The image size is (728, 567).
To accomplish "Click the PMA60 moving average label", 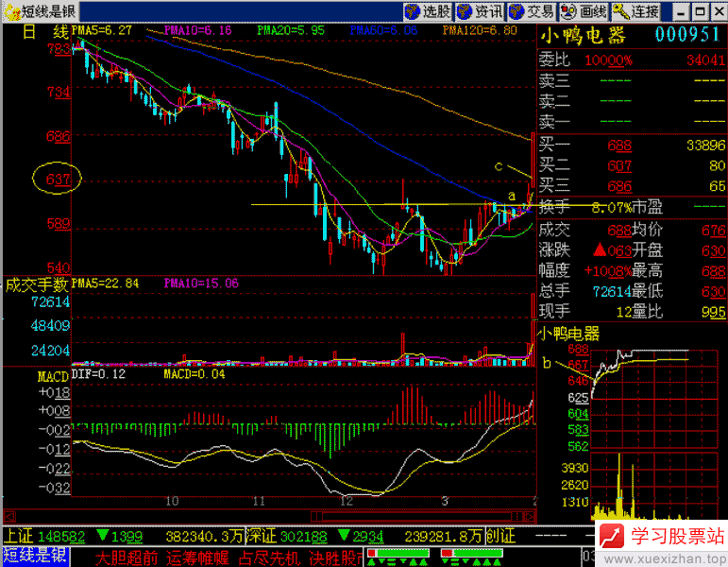I will point(383,30).
